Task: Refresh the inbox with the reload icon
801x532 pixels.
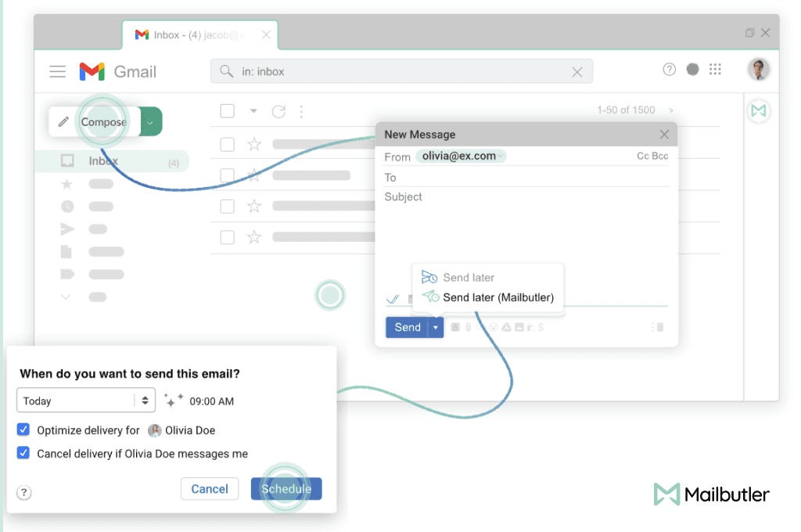Action: pos(279,111)
